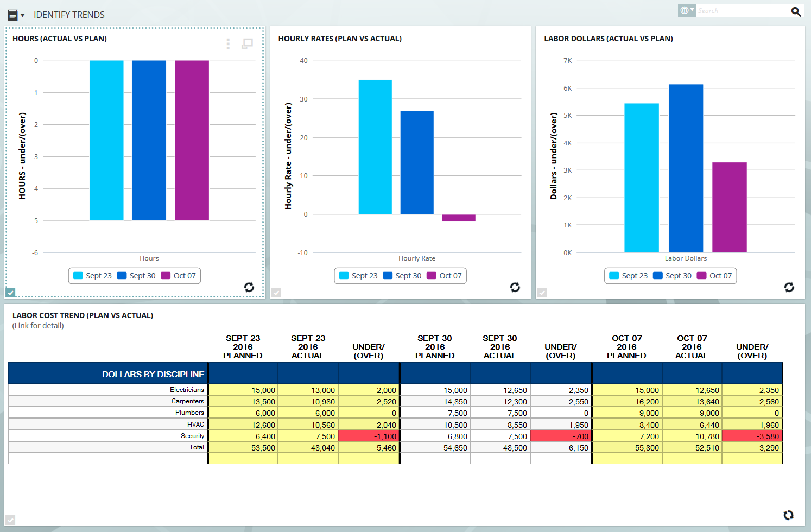Type in the Search input field
This screenshot has height=532, width=811.
coord(742,11)
